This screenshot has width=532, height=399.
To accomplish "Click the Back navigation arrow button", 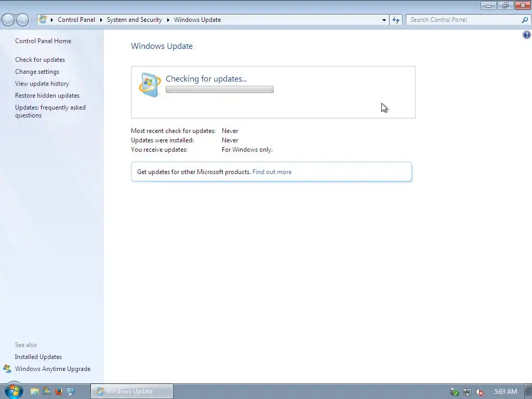I will click(x=8, y=20).
